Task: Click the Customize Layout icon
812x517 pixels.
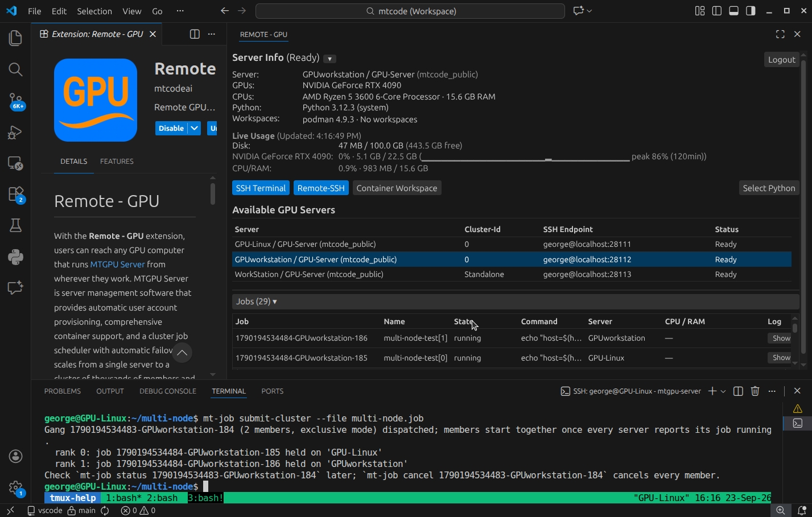Action: pos(700,11)
